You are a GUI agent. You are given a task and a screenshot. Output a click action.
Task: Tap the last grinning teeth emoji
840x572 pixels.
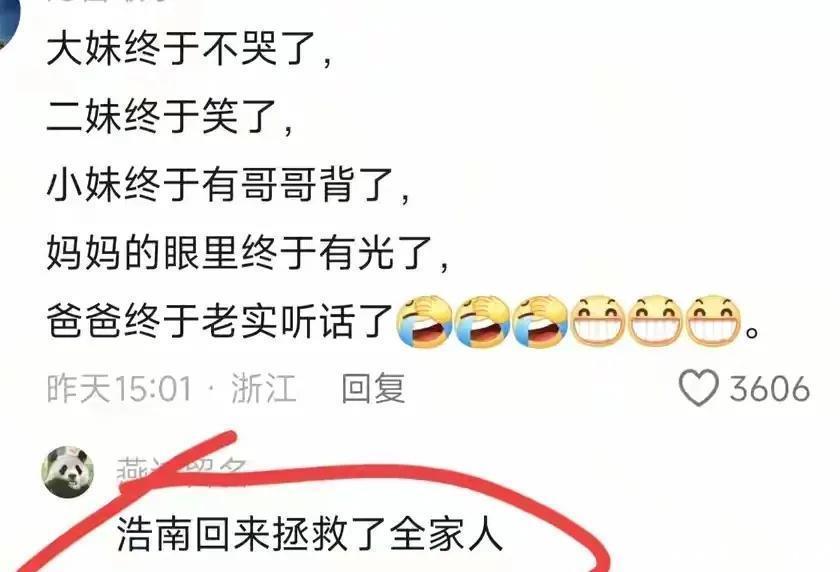[713, 320]
